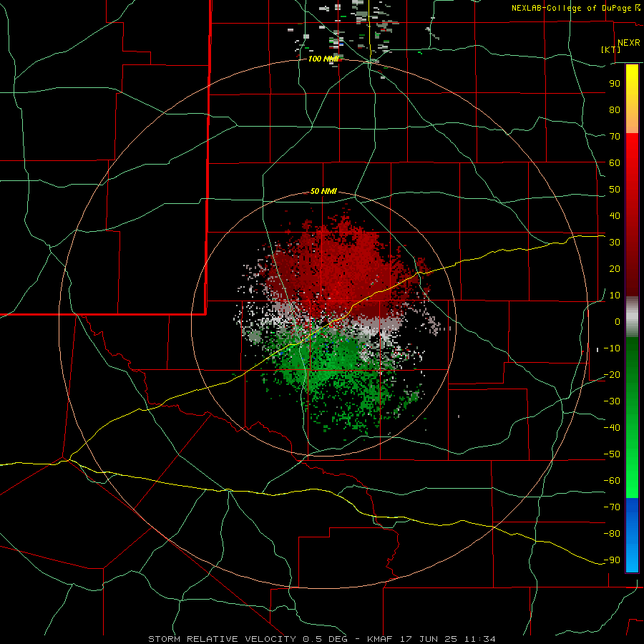Click the 50 NMI range ring label
Image resolution: width=644 pixels, height=644 pixels.
(323, 191)
